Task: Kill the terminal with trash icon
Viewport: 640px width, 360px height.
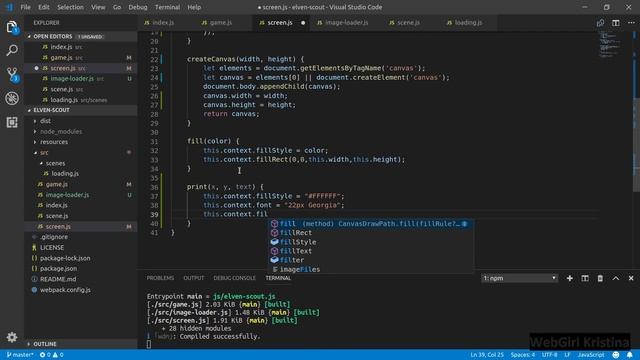Action: [600, 278]
